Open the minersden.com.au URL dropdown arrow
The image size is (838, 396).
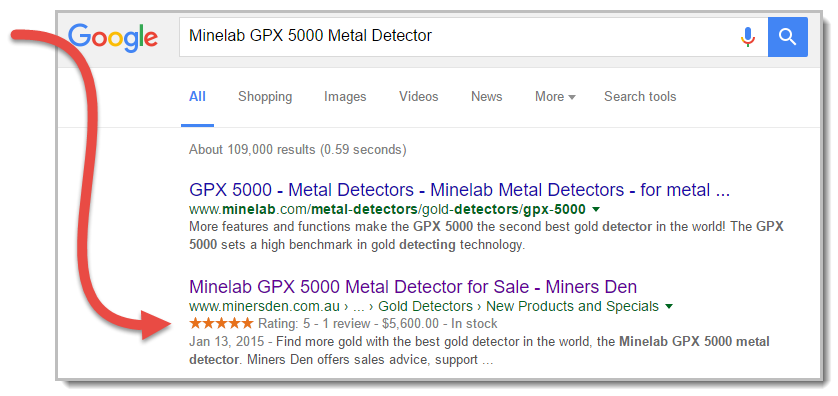coord(669,307)
